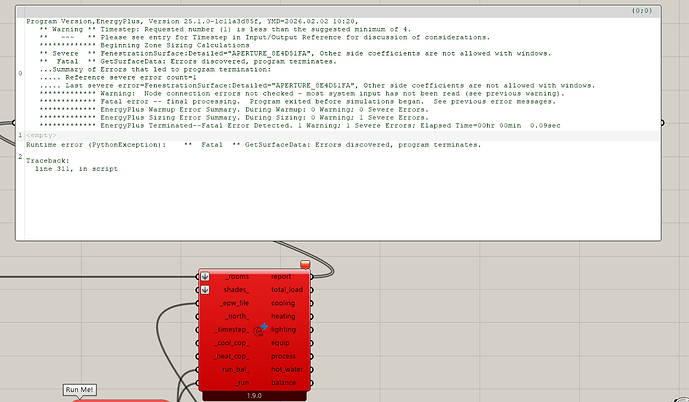
Task: Click the red error balloon above the component
Action: pos(305,265)
